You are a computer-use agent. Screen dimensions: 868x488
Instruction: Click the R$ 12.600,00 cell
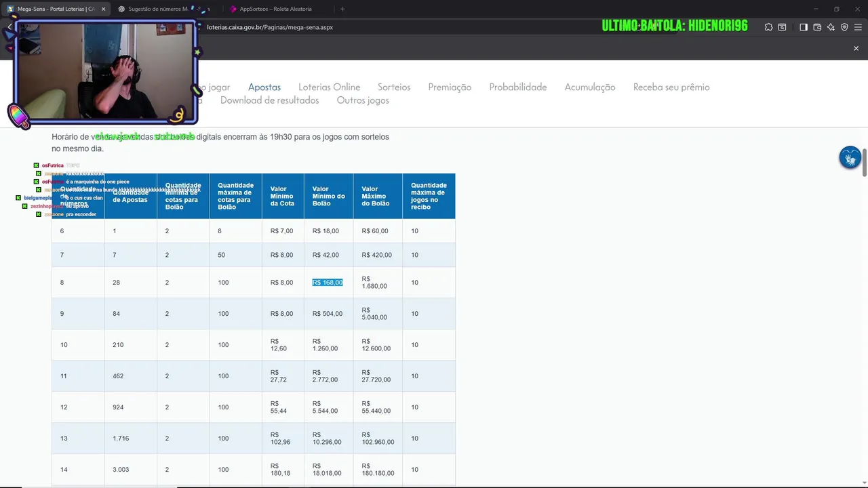point(376,345)
